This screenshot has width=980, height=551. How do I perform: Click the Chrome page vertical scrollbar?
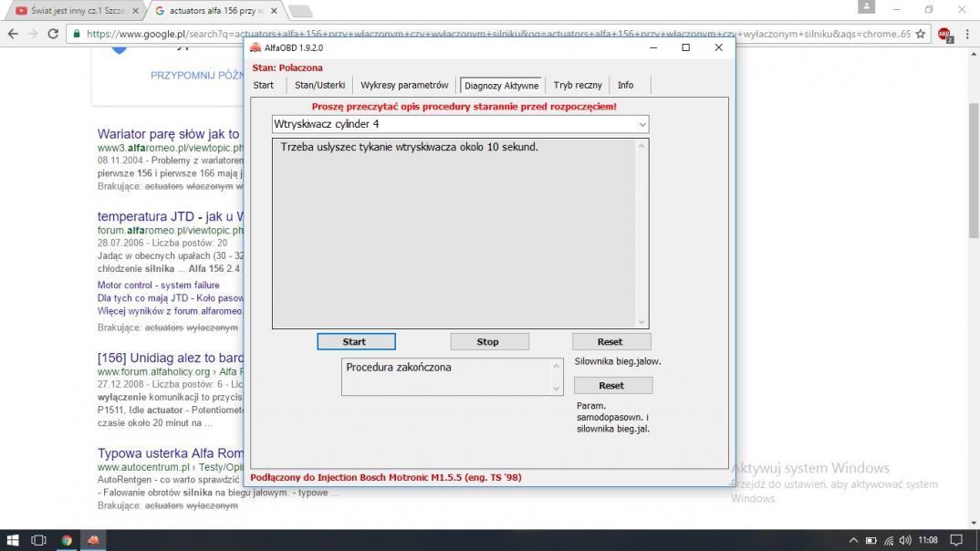pyautogui.click(x=974, y=171)
